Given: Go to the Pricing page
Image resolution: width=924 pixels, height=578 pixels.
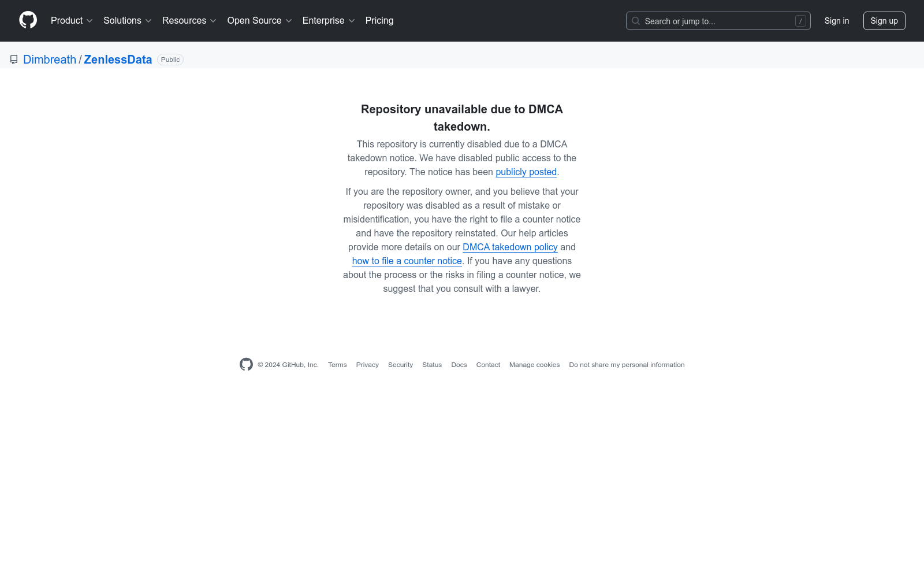Looking at the screenshot, I should [x=379, y=20].
